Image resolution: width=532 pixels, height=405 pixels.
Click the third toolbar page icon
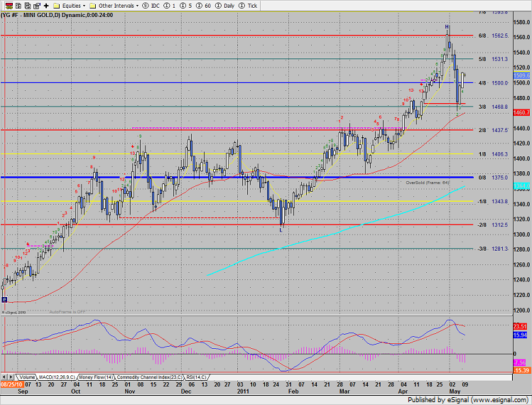28,6
